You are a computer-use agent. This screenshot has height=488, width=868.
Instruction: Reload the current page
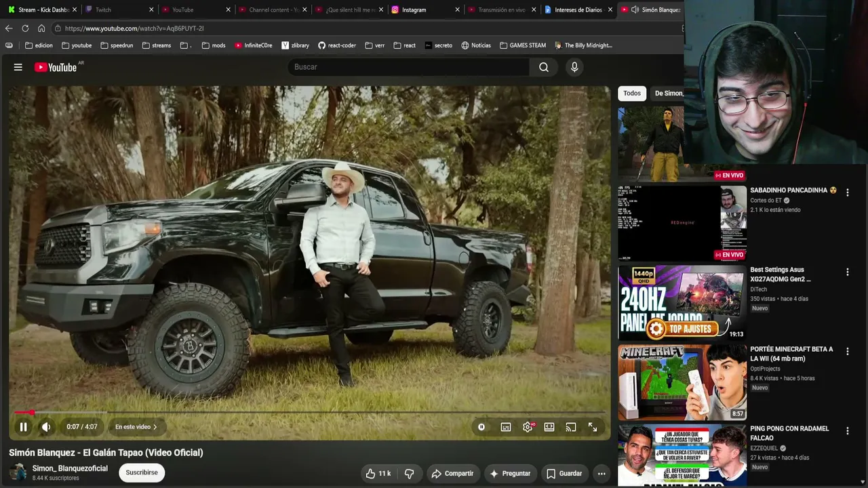coord(25,28)
